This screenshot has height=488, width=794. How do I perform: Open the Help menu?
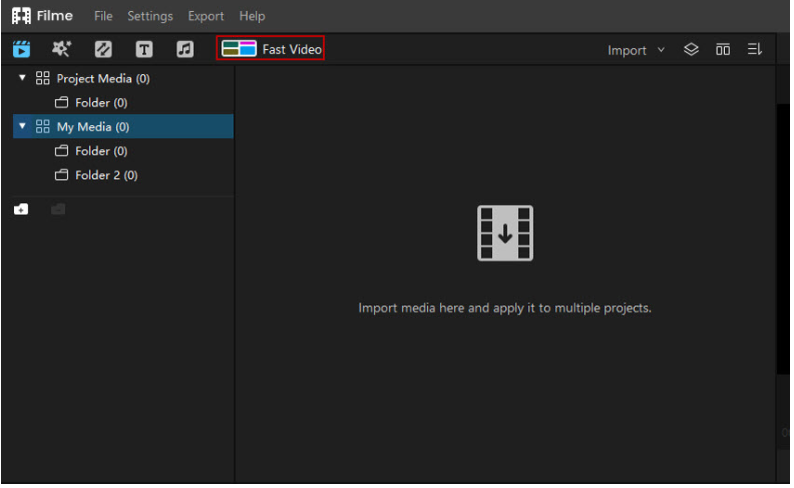[x=252, y=16]
